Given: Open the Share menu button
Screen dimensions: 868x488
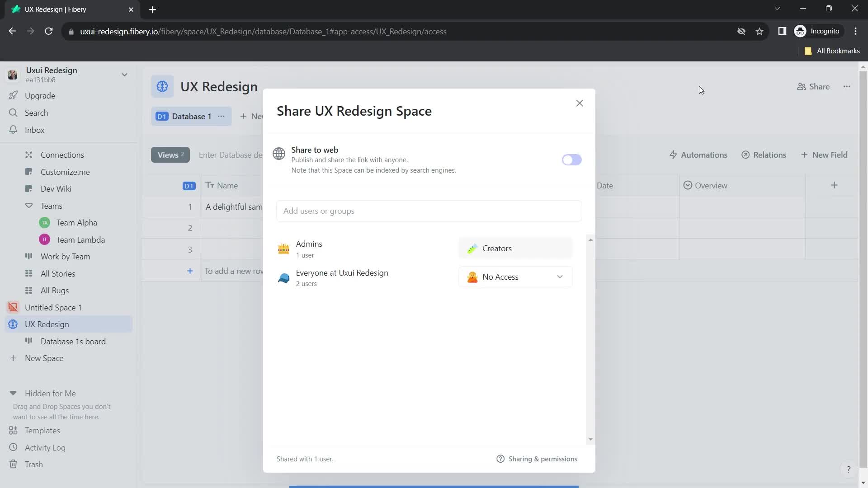Looking at the screenshot, I should [814, 86].
